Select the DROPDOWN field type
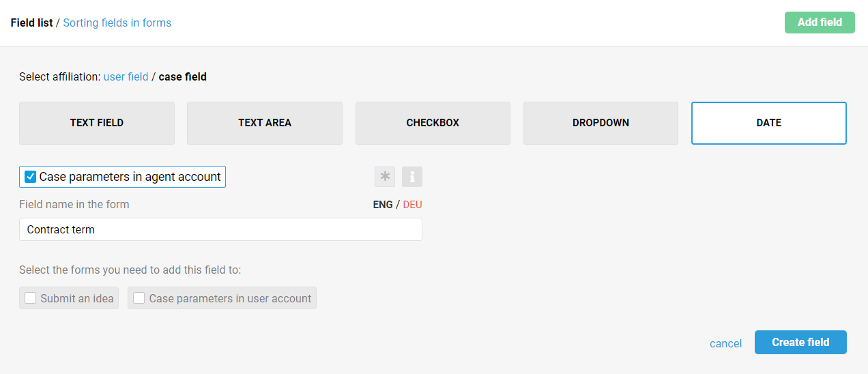 point(601,123)
